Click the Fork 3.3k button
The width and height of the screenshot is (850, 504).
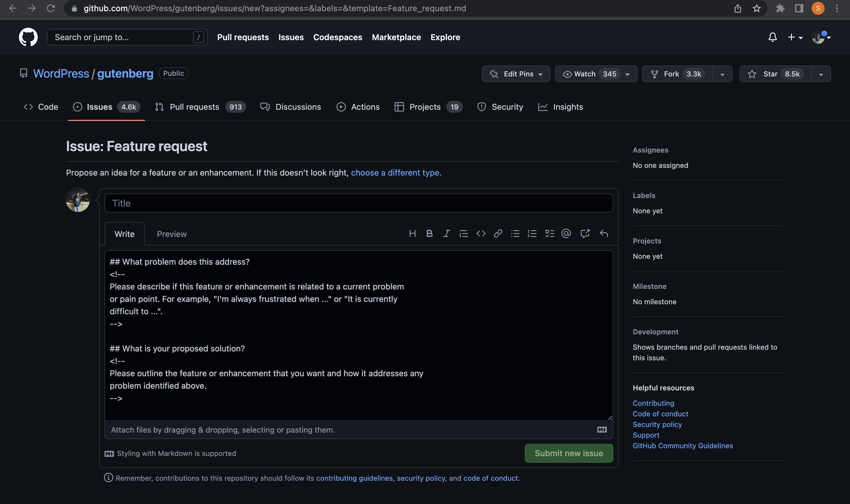(677, 74)
